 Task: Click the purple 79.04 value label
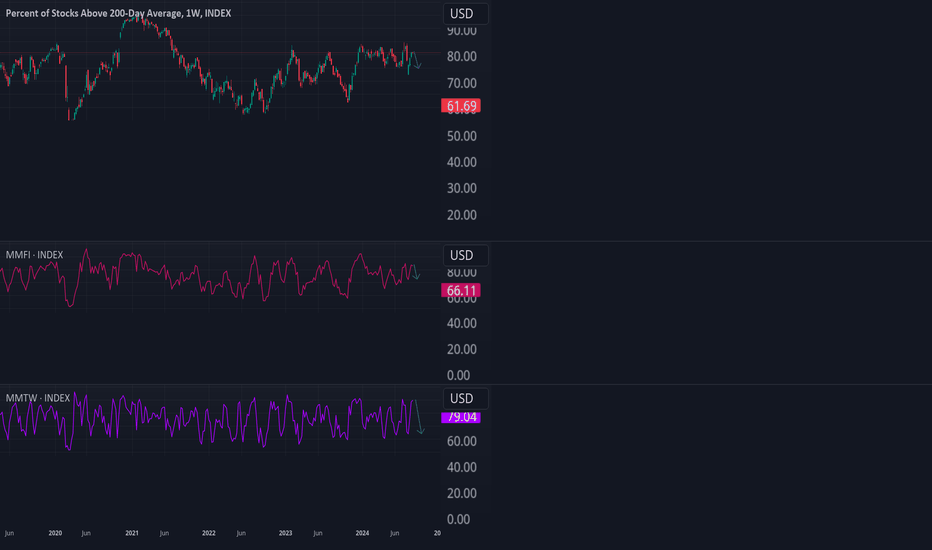pyautogui.click(x=461, y=417)
